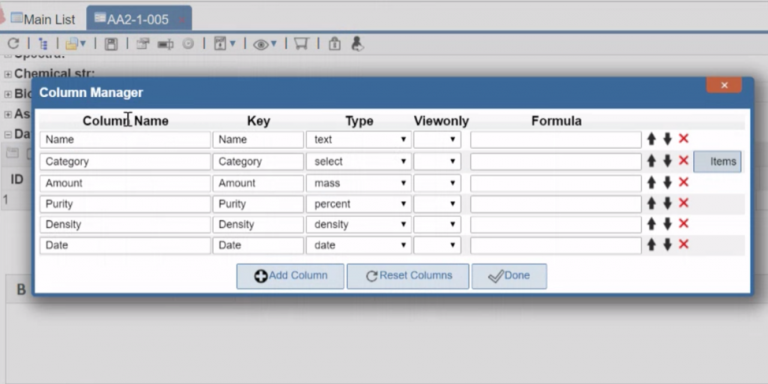768x384 pixels.
Task: Click the Add Column button
Action: point(290,276)
